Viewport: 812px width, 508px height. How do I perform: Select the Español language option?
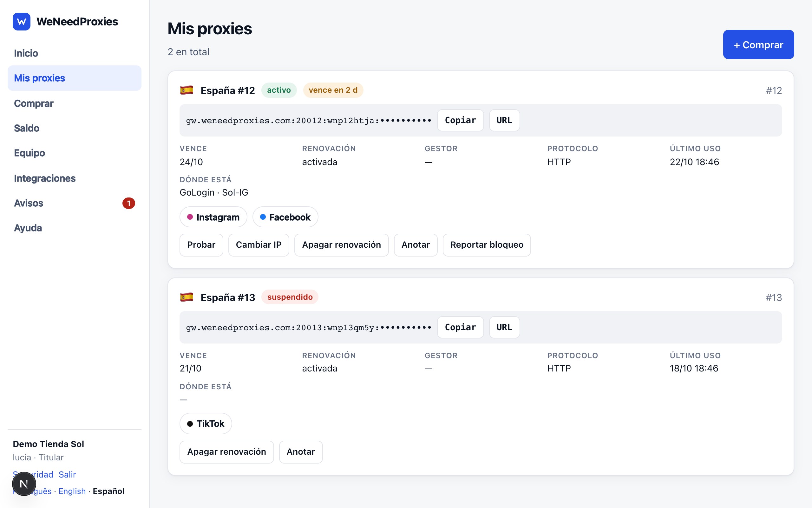click(109, 491)
